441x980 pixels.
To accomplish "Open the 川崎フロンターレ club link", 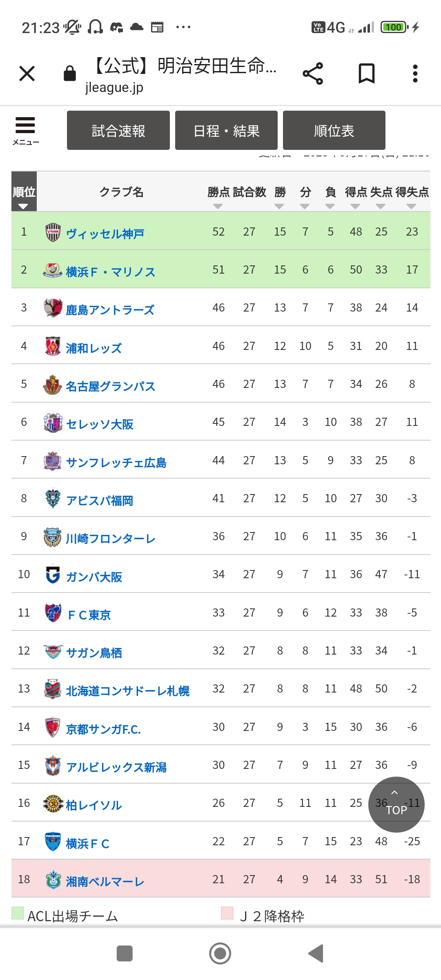I will tap(110, 539).
